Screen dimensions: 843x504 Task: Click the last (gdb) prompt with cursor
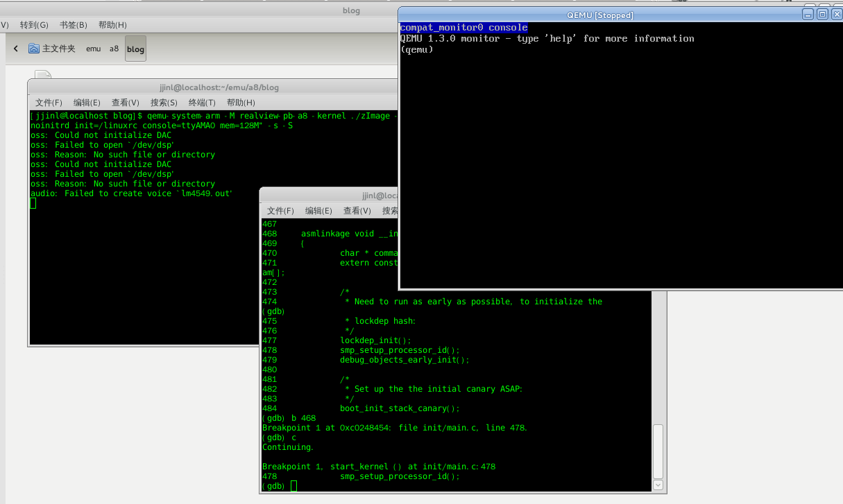[x=280, y=486]
